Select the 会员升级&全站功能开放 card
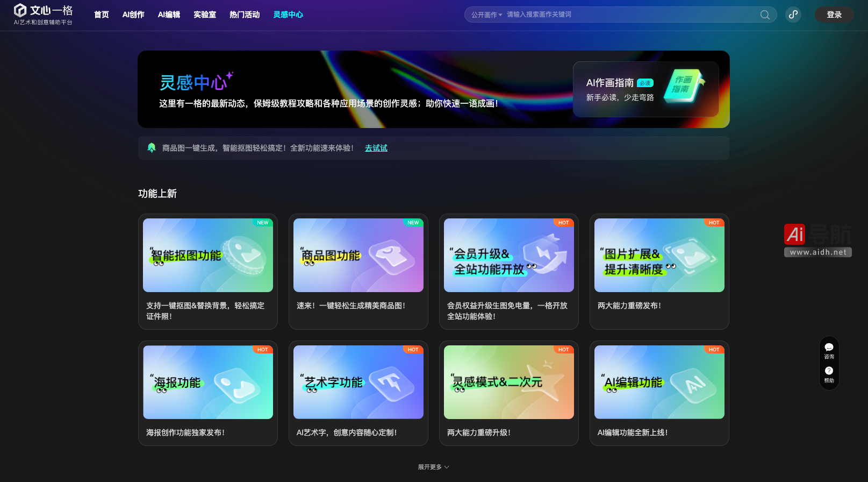The image size is (868, 482). pyautogui.click(x=509, y=271)
